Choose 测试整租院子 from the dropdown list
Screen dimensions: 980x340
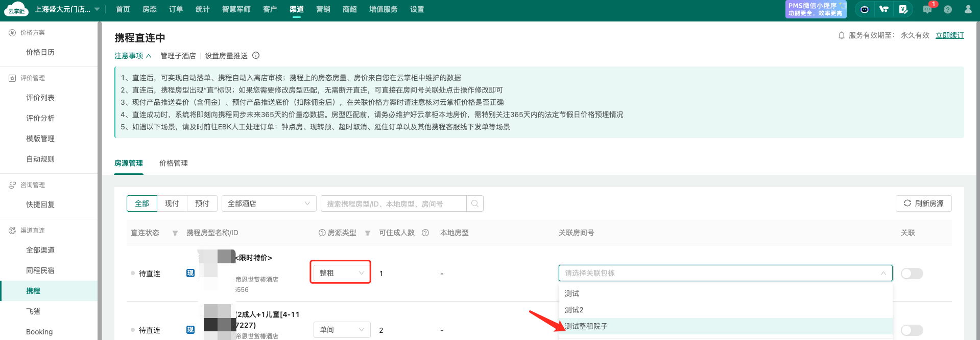pos(586,326)
